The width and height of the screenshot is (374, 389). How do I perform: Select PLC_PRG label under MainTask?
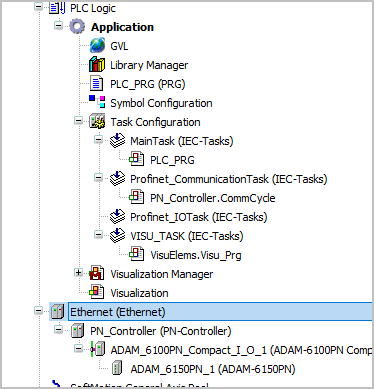[172, 160]
